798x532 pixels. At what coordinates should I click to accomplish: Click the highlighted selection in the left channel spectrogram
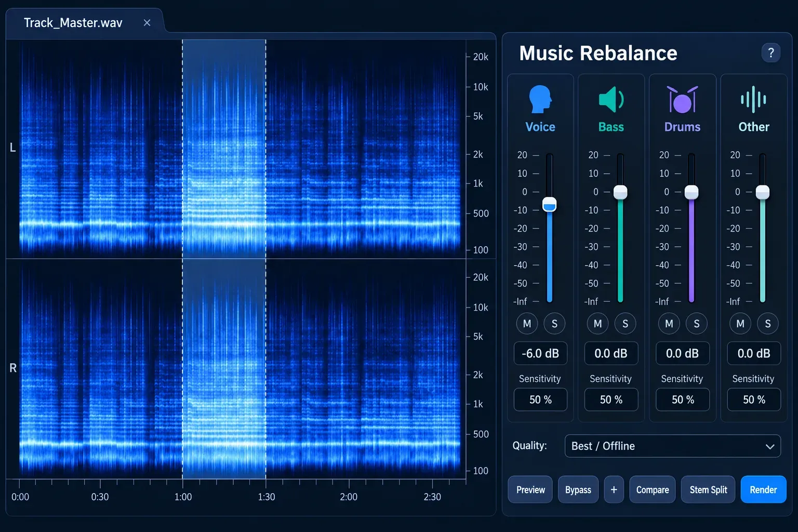[224, 149]
